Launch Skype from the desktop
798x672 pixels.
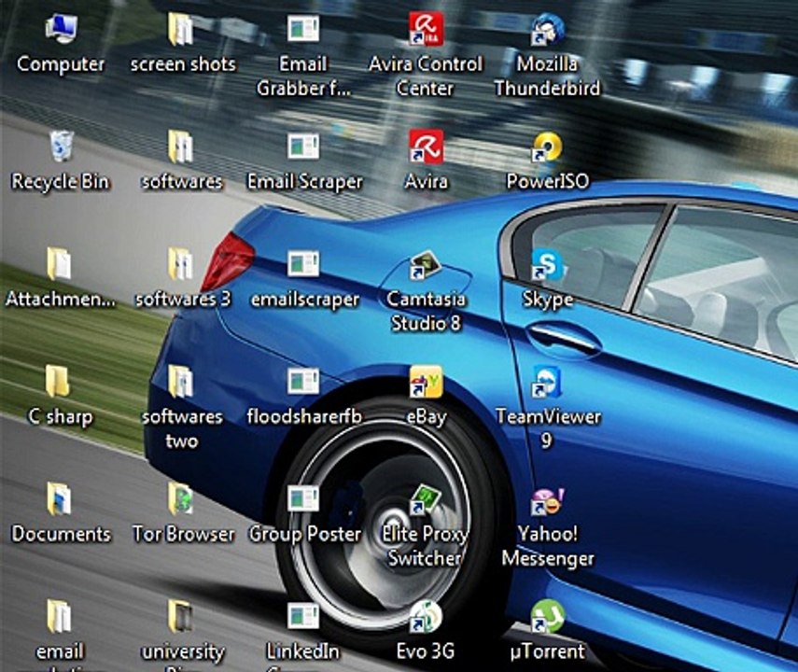(x=547, y=265)
